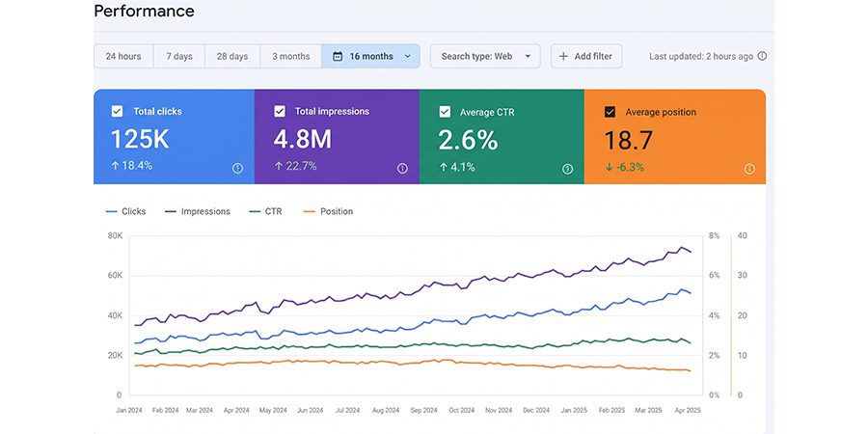Click the 18.7 average position value
Viewport: 868px width, 434px height.
[628, 140]
